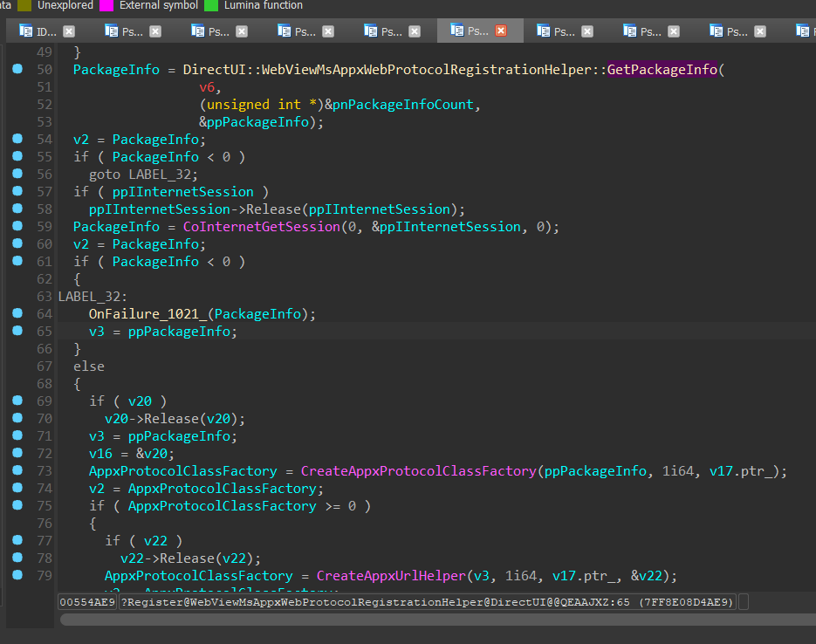Switch to the ID... view tab
The image size is (816, 644).
coord(45,31)
